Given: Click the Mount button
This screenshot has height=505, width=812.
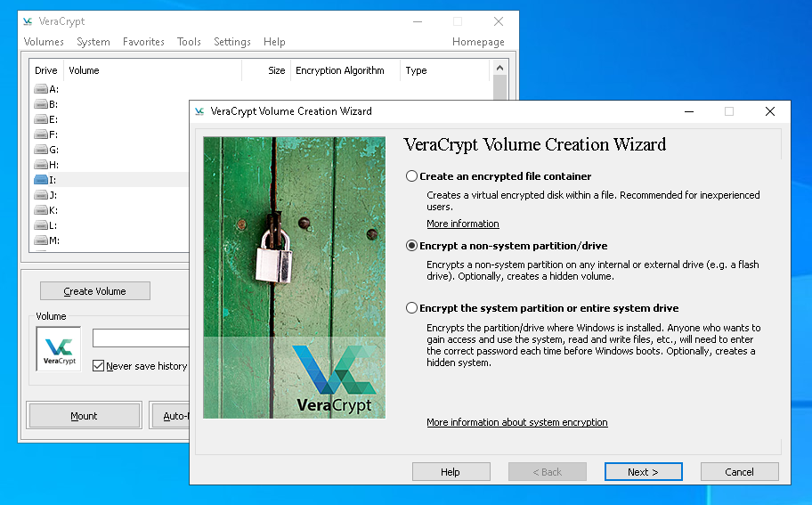Looking at the screenshot, I should pyautogui.click(x=84, y=415).
